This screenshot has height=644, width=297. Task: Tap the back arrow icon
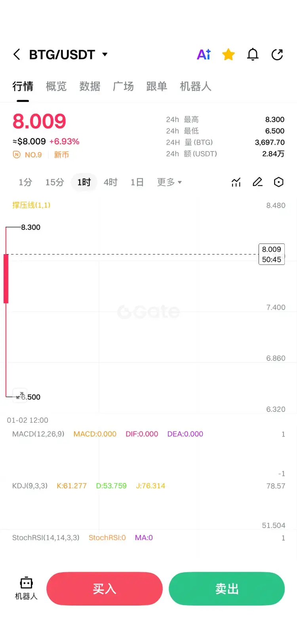coord(17,54)
